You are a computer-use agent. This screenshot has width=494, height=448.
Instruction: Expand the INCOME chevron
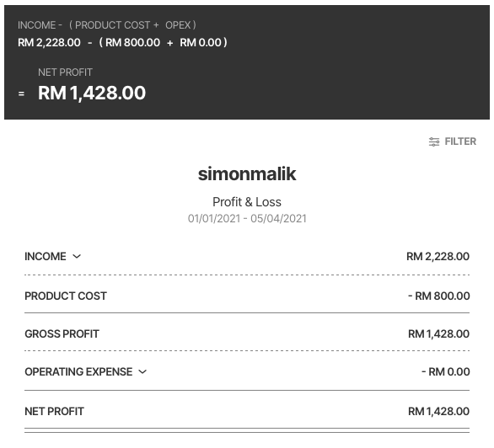tap(77, 256)
